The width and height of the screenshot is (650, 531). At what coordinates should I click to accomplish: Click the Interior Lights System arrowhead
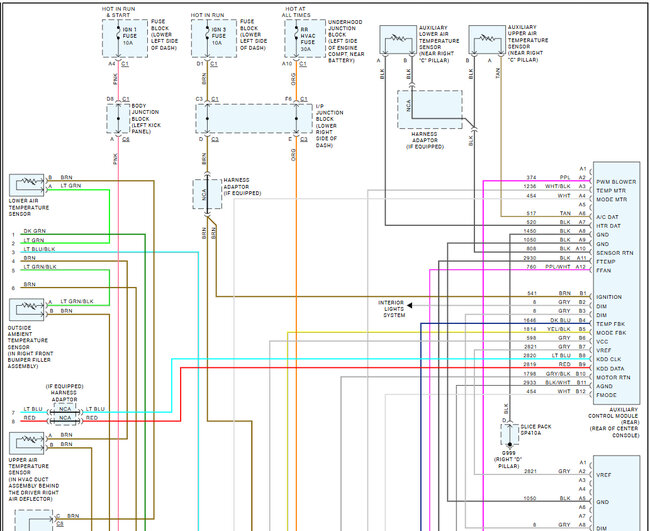click(410, 306)
